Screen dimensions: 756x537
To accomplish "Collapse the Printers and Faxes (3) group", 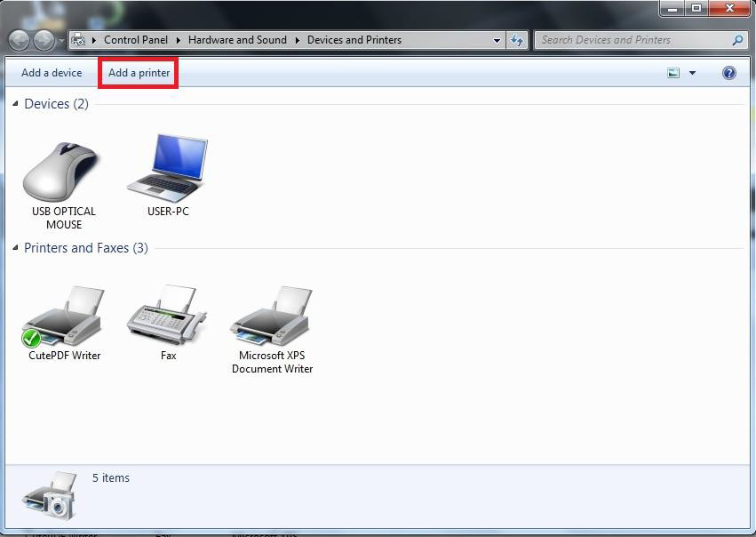I will point(16,249).
